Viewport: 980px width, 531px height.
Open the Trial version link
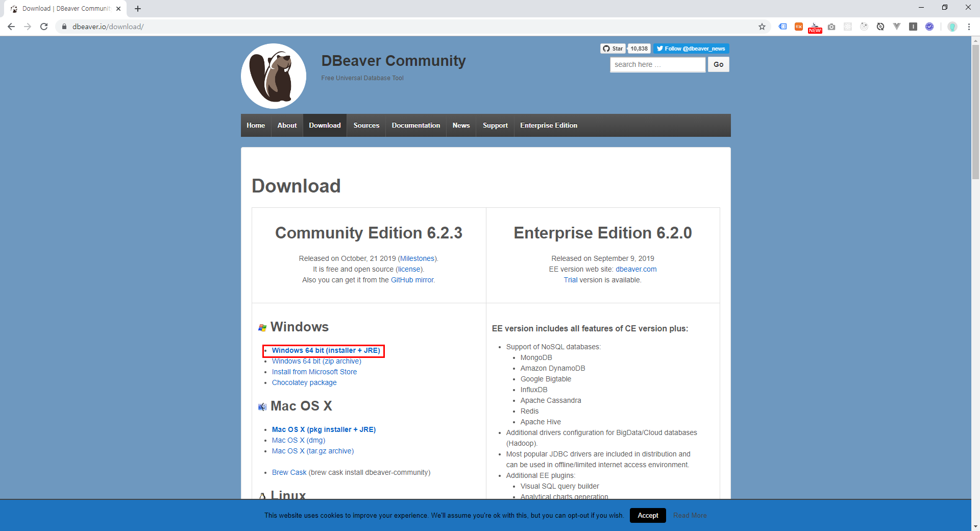click(571, 280)
